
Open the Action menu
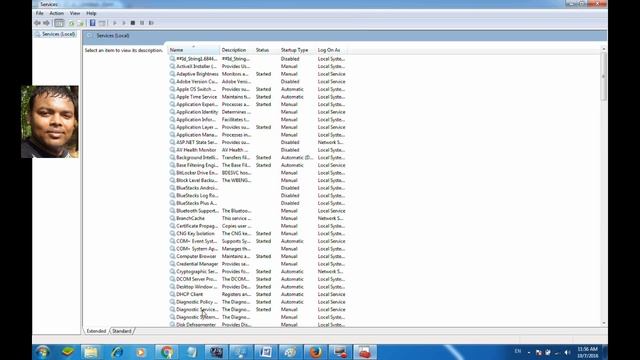coord(56,13)
